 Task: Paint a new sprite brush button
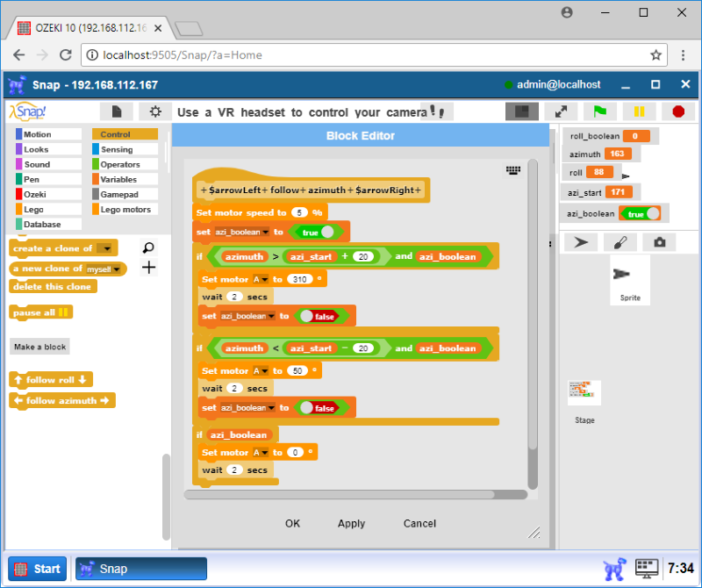[x=620, y=242]
